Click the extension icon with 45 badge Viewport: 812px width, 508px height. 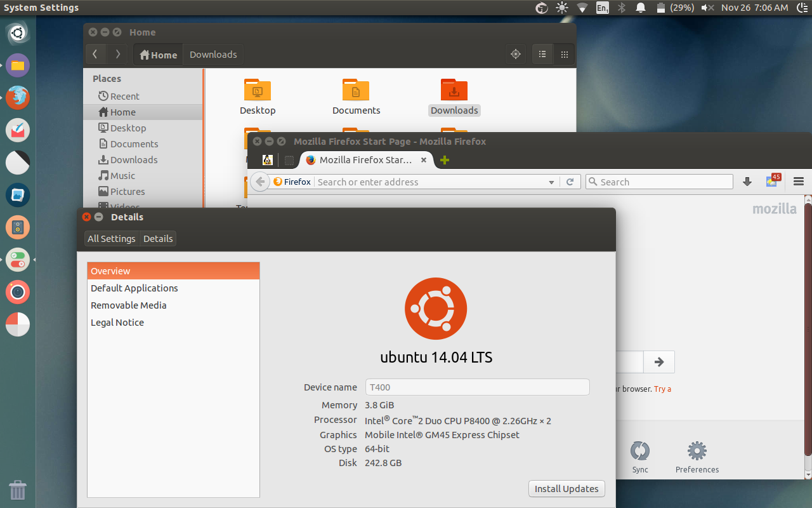coord(773,181)
